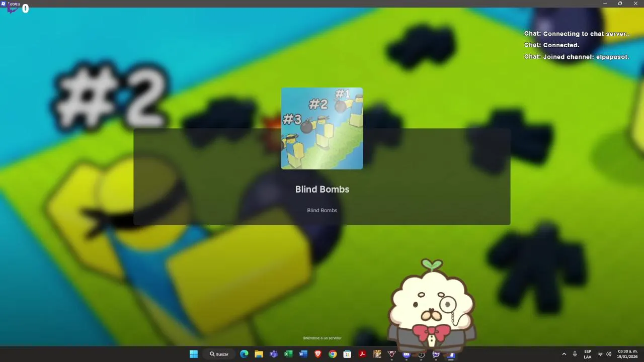Click the 'Chat: Connected.' message
This screenshot has width=644, height=362.
pos(551,45)
